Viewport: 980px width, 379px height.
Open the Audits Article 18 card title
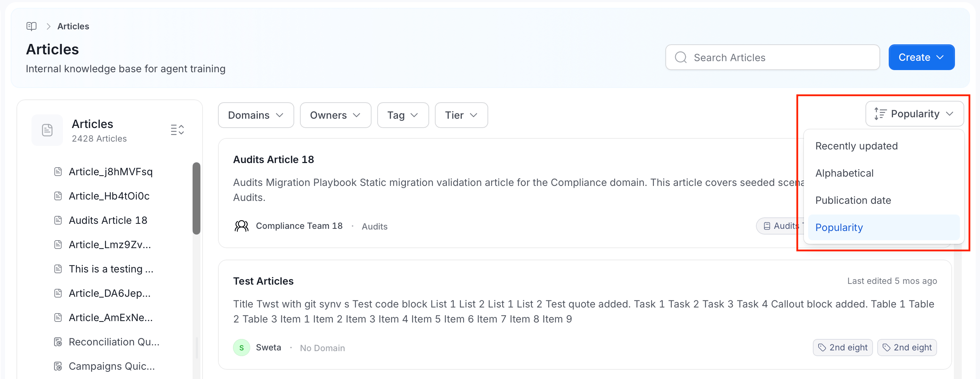273,160
